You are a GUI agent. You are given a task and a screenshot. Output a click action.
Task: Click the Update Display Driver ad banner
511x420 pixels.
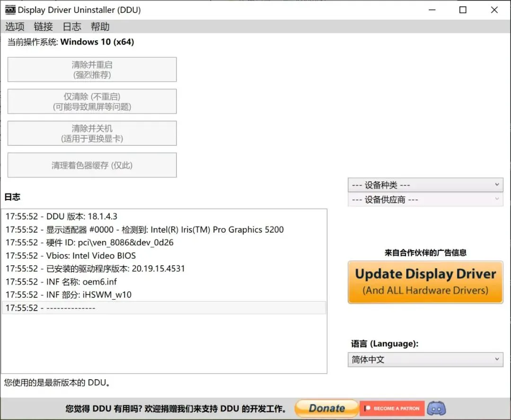click(425, 282)
